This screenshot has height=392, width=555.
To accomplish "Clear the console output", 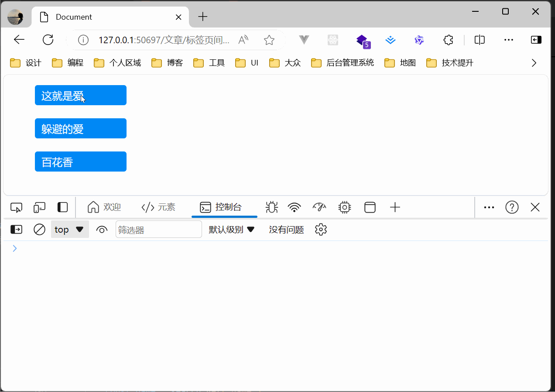I will click(39, 230).
